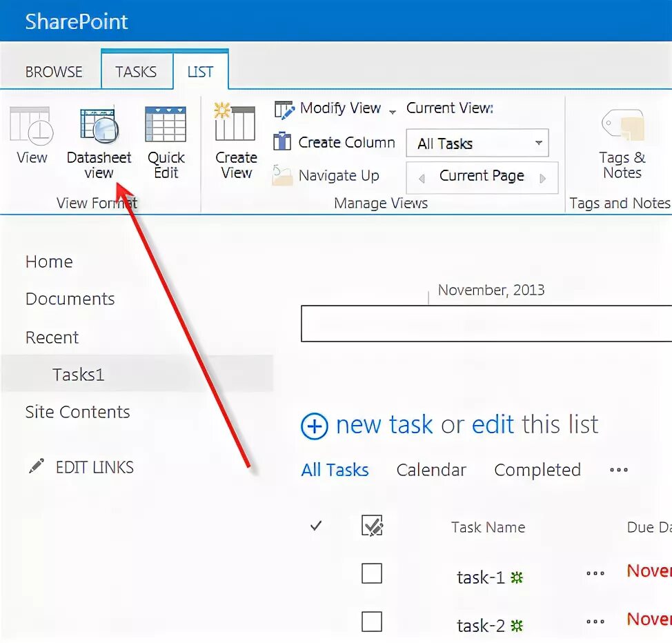Image resolution: width=672 pixels, height=643 pixels.
Task: Click the Modify View label
Action: (x=340, y=108)
